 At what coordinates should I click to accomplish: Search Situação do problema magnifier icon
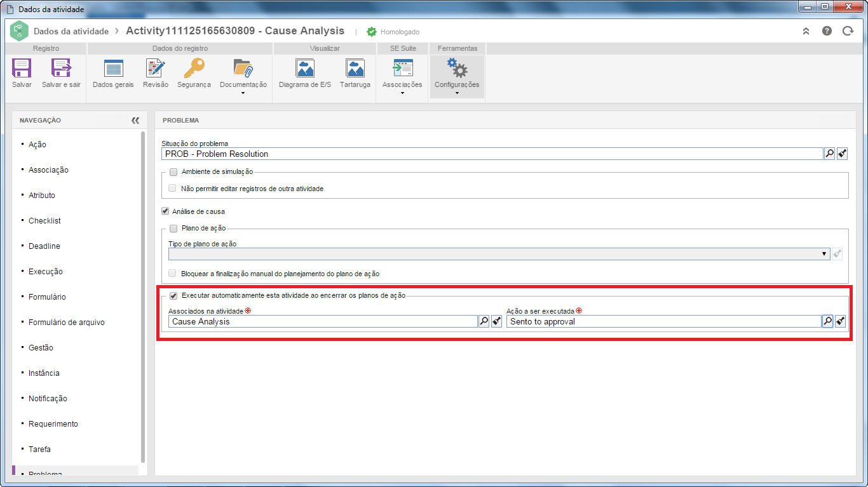pos(829,154)
